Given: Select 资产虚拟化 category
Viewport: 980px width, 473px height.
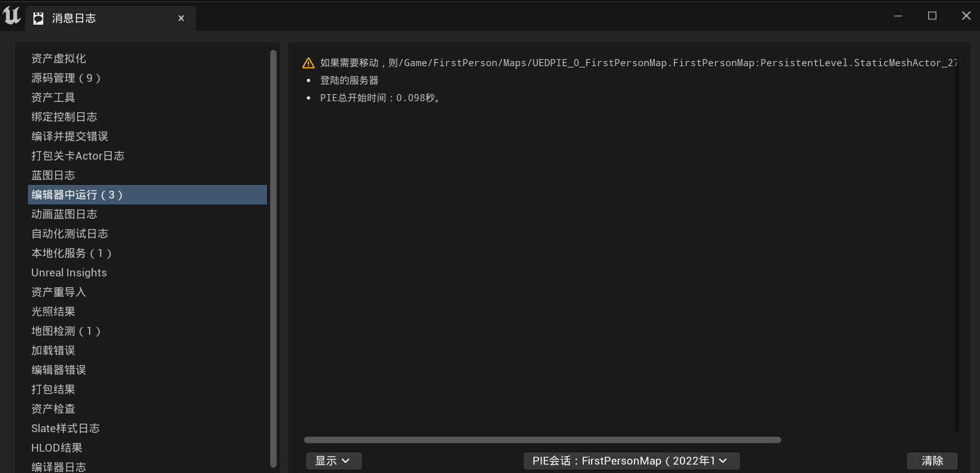Looking at the screenshot, I should point(147,58).
